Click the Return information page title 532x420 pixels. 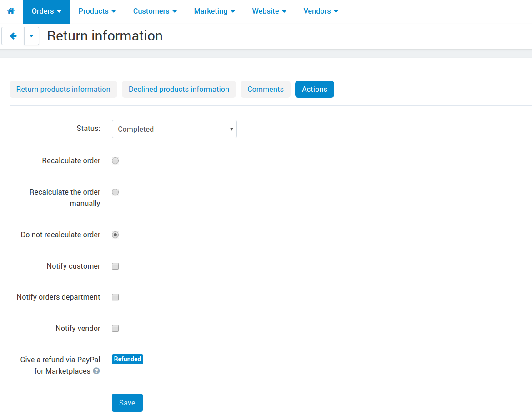[x=105, y=36]
